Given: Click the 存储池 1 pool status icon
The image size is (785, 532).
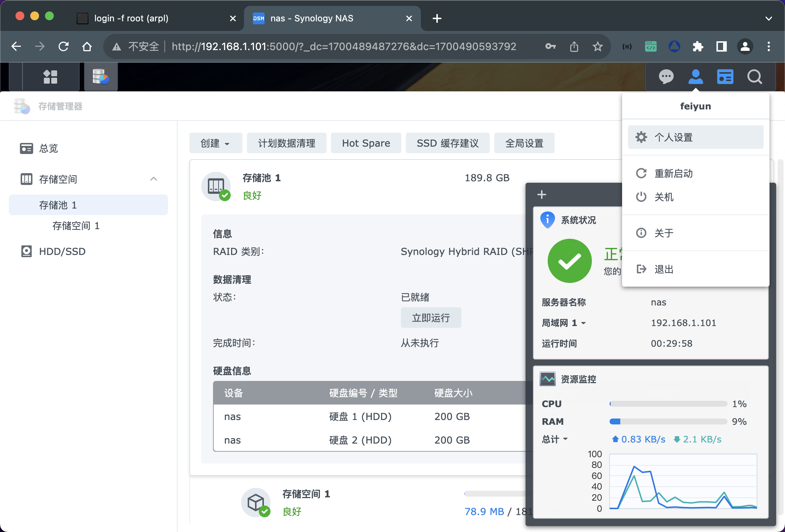Looking at the screenshot, I should tap(216, 186).
